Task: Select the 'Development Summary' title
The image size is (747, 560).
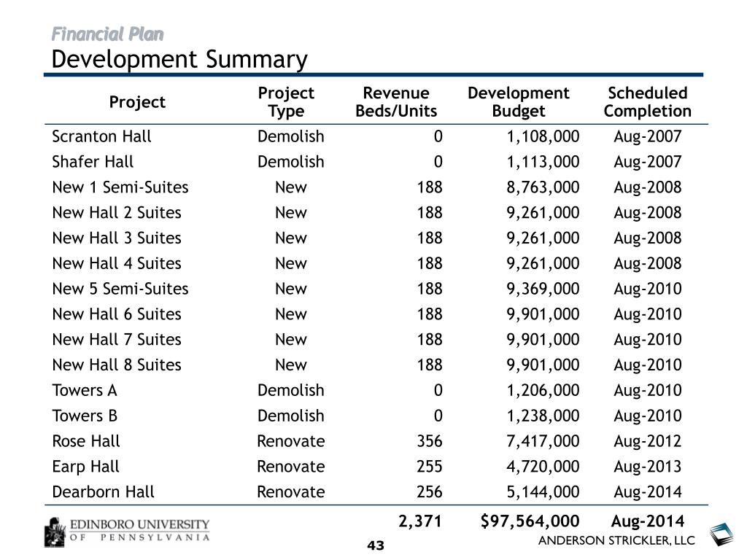Action: click(x=179, y=60)
